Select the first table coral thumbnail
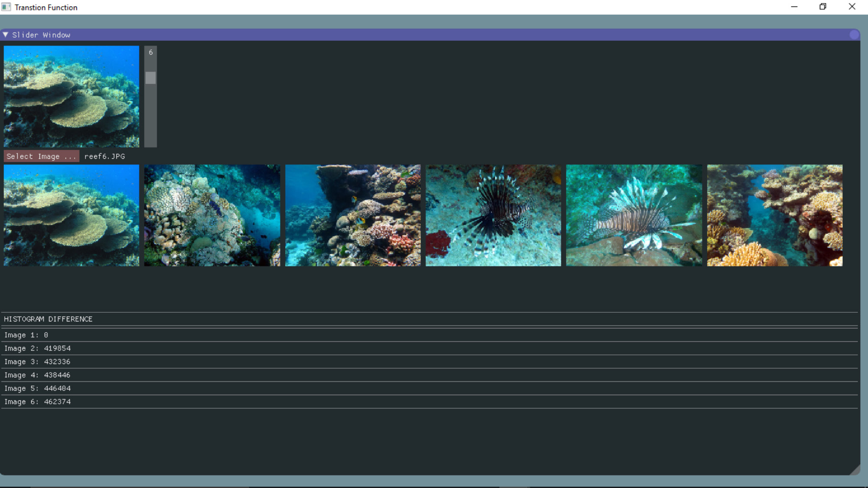The height and width of the screenshot is (488, 868). coord(72,215)
